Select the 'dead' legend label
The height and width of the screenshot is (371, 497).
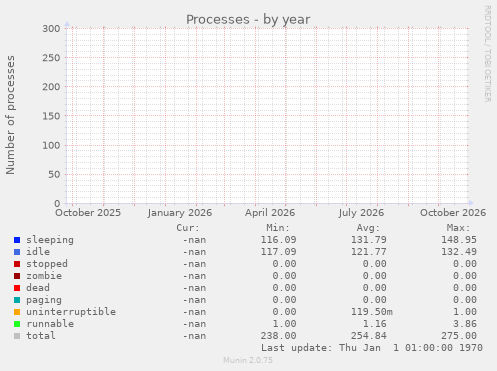coord(38,288)
